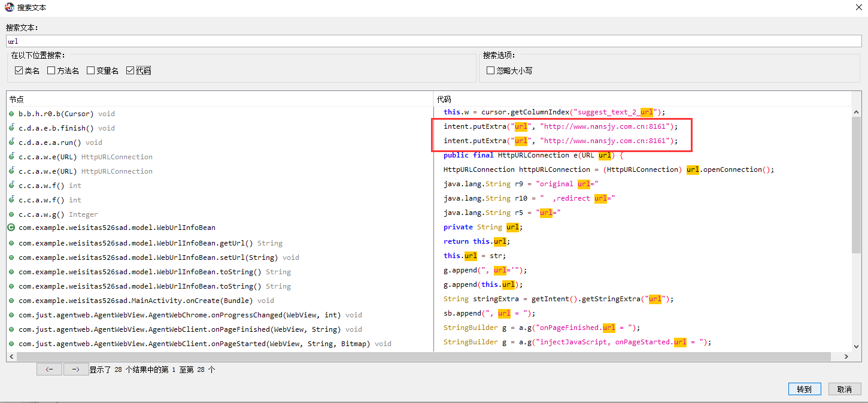Toggle the 方法名 checkbox
Screen dimensions: 868x403
pyautogui.click(x=51, y=71)
